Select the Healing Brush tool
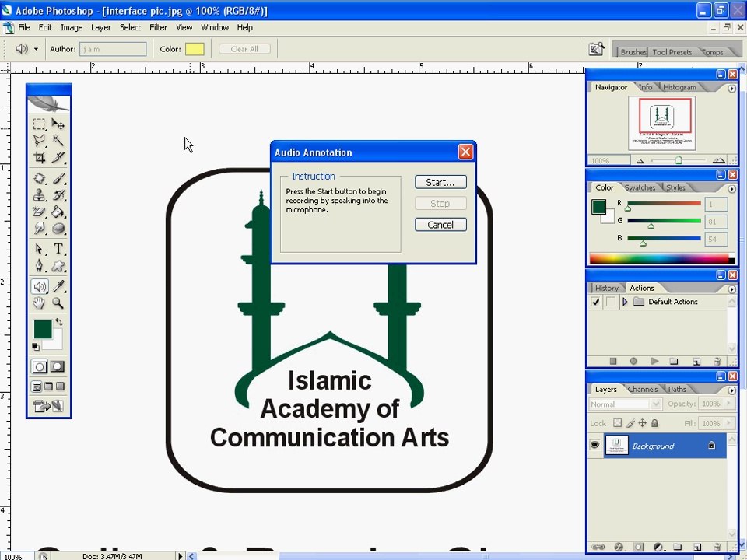The width and height of the screenshot is (747, 560). [40, 179]
